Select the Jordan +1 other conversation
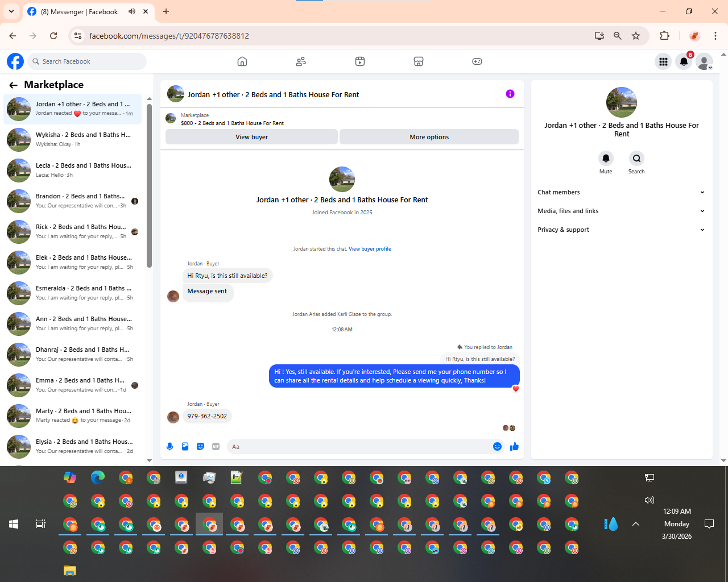 click(73, 109)
